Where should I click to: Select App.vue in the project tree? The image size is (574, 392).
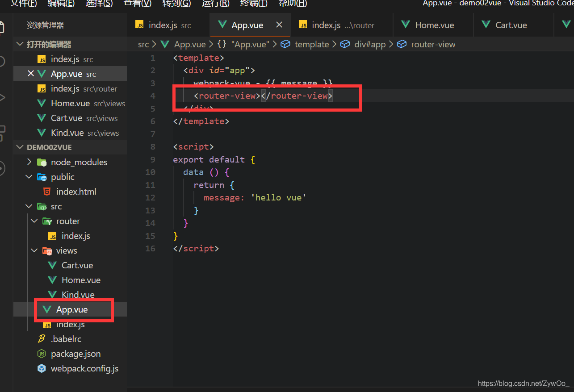click(x=70, y=309)
